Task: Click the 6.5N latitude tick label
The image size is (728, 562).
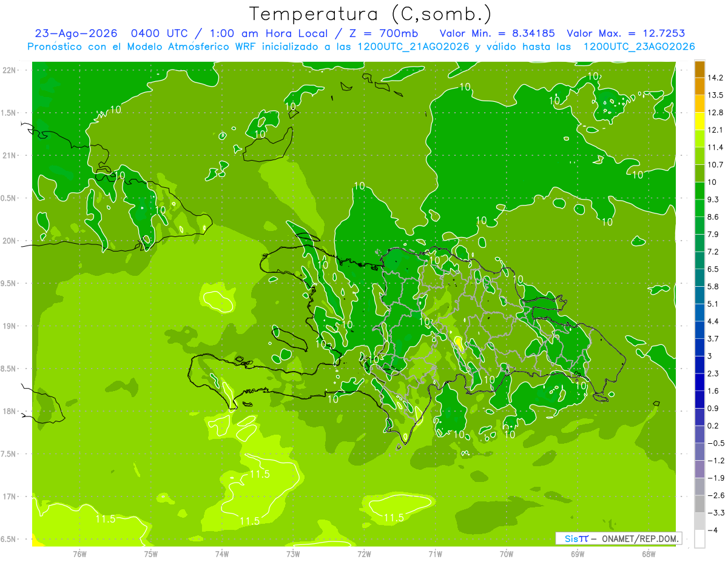Action: pos(9,540)
